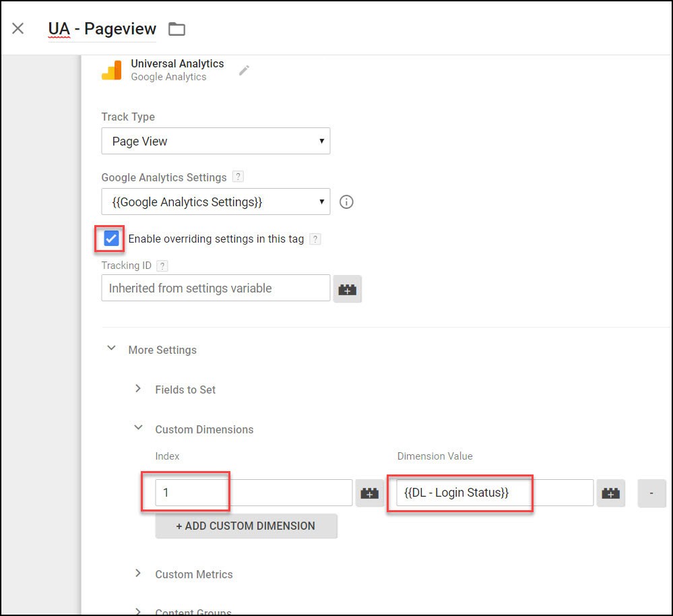This screenshot has width=673, height=616.
Task: Open help for overriding settings option
Action: pos(315,239)
